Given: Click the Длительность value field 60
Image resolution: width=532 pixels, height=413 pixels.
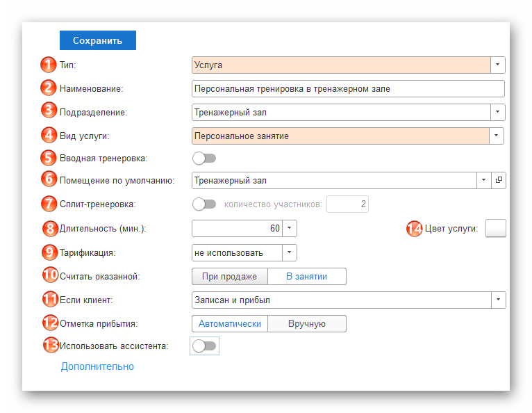Looking at the screenshot, I should pos(237,228).
